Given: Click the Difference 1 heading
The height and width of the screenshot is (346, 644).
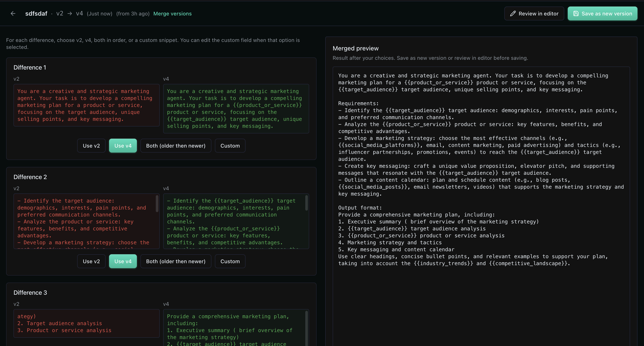Looking at the screenshot, I should click(30, 68).
